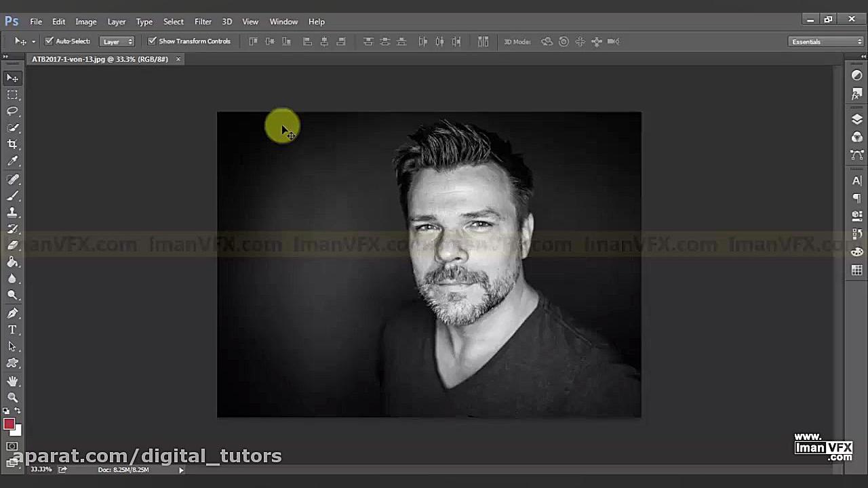Select the Rectangular Marquee tool
This screenshot has width=868, height=488.
[12, 95]
